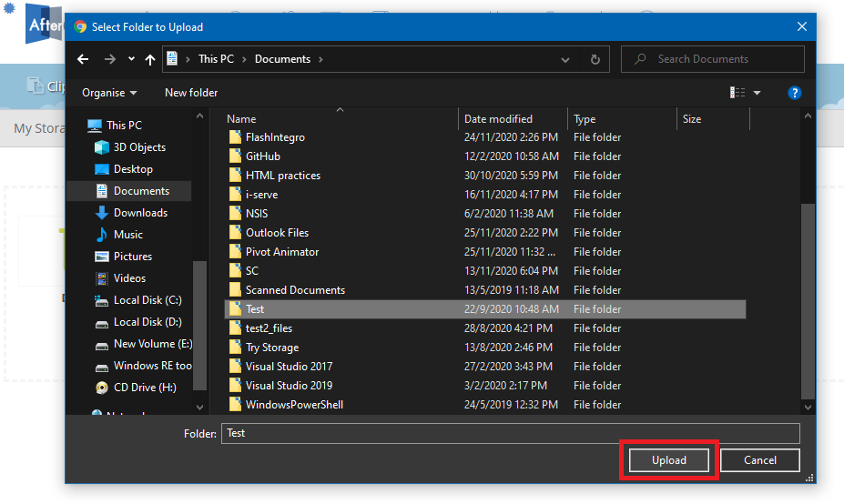The height and width of the screenshot is (504, 844).
Task: Click the Folder name input field
Action: tap(510, 433)
